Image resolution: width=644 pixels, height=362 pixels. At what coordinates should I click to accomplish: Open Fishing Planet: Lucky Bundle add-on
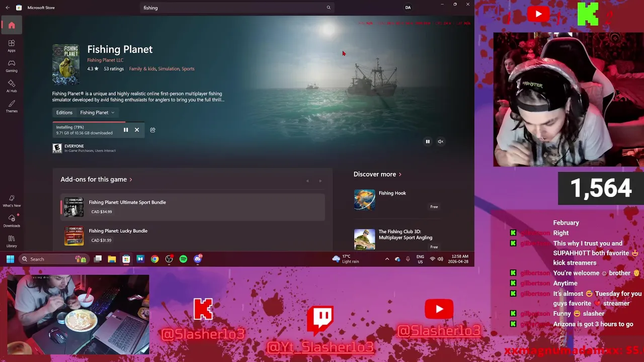(193, 235)
